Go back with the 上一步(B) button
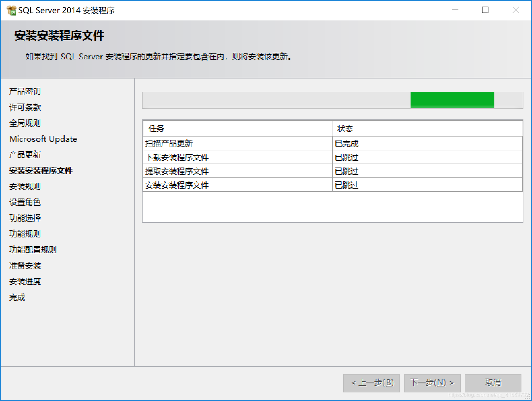 372,383
